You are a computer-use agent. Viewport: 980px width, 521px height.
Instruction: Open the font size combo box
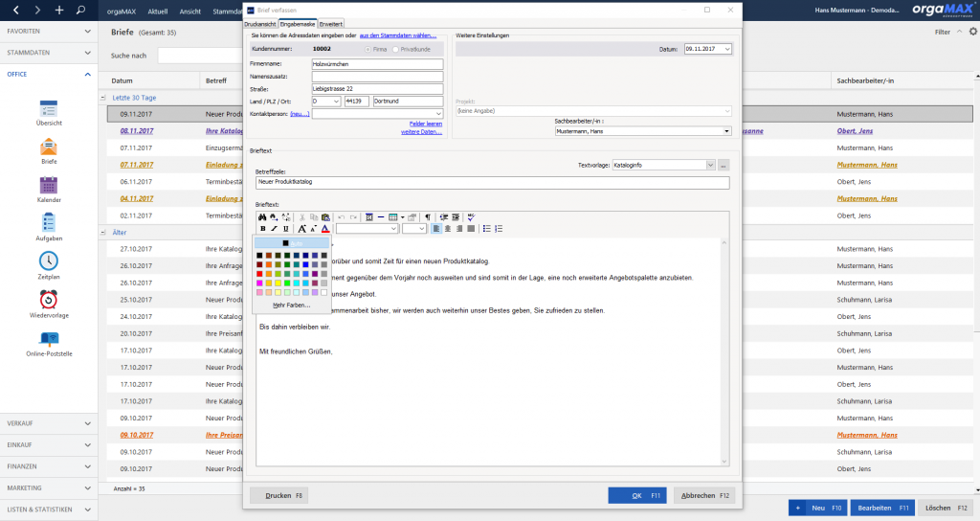click(x=413, y=228)
